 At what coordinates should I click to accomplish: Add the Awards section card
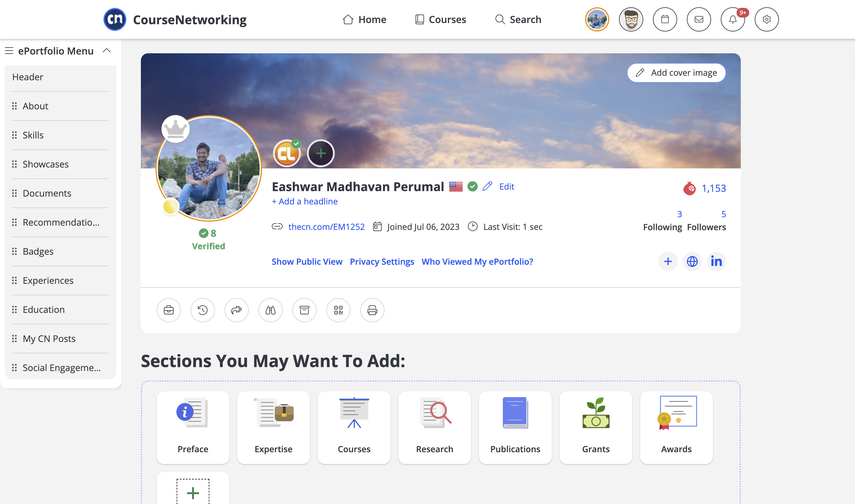pos(676,428)
